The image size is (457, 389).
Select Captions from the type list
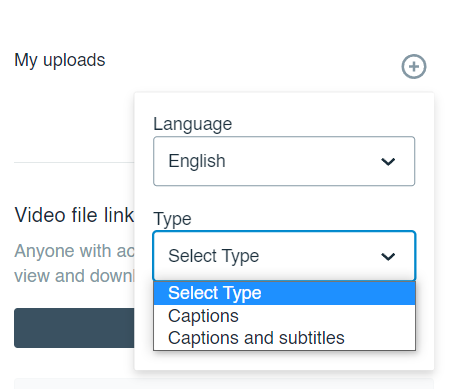[284, 316]
